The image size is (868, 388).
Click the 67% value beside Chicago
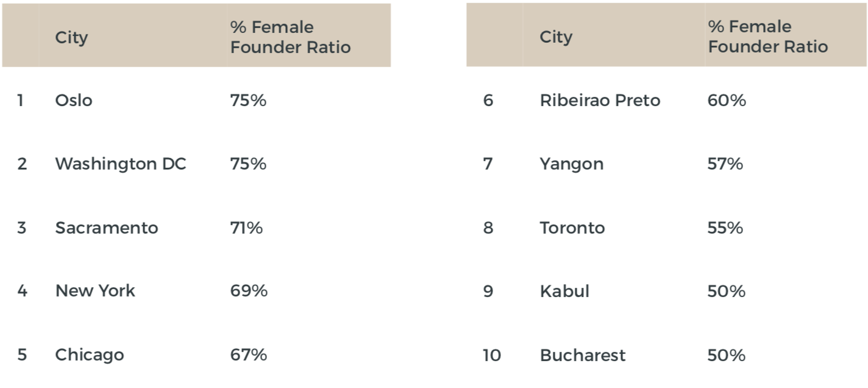248,355
